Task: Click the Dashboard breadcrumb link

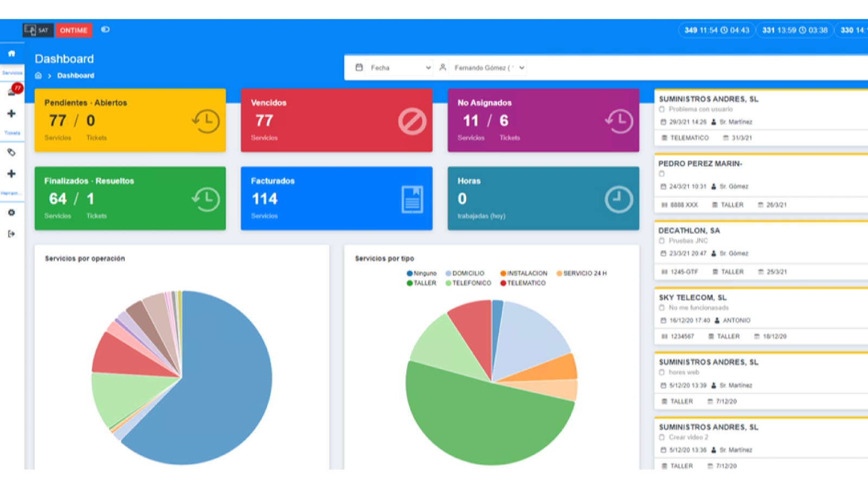Action: pos(75,76)
